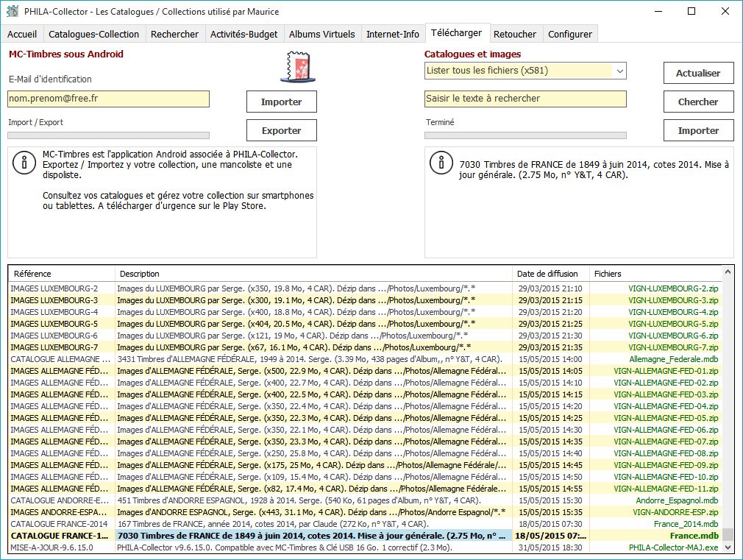Click date cell 15/05/2015 14:45
The height and width of the screenshot is (560, 743).
[x=550, y=464]
